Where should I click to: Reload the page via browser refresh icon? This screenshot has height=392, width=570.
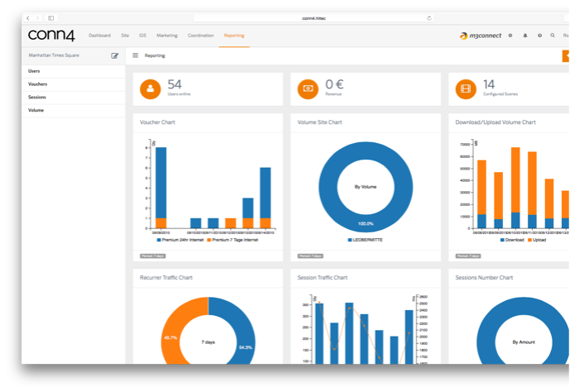coord(429,18)
